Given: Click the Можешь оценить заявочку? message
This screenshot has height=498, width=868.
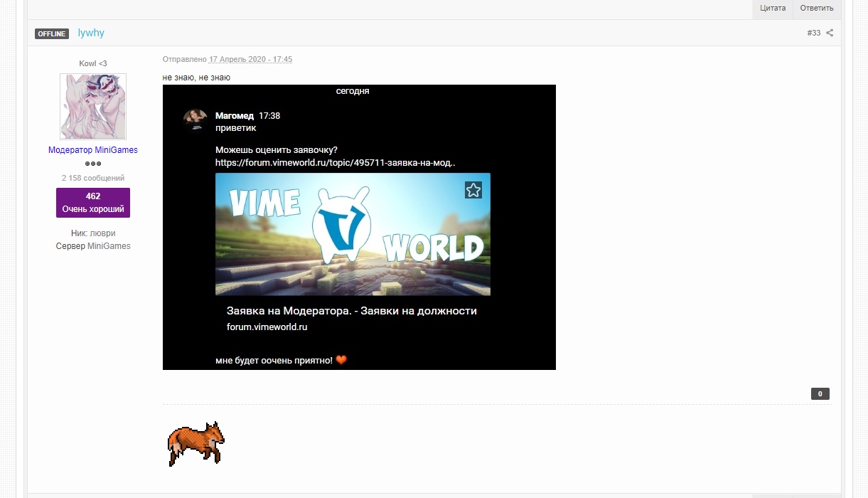Looking at the screenshot, I should click(277, 150).
